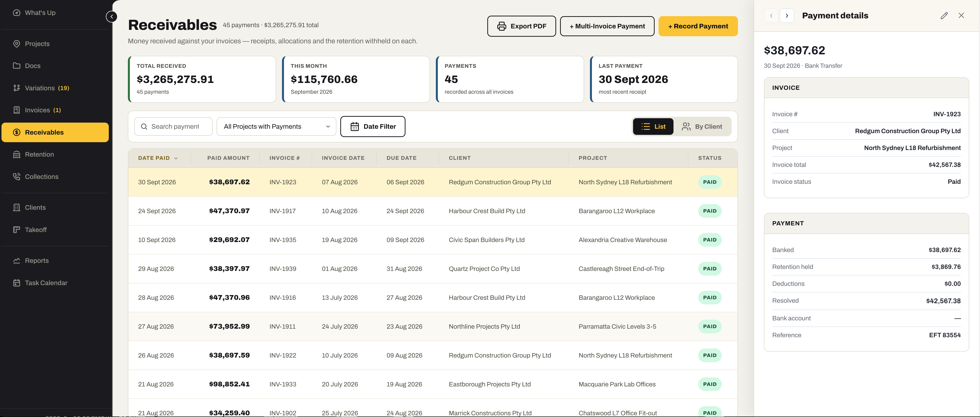Select payment row INV-1935
The height and width of the screenshot is (417, 980).
click(x=433, y=240)
